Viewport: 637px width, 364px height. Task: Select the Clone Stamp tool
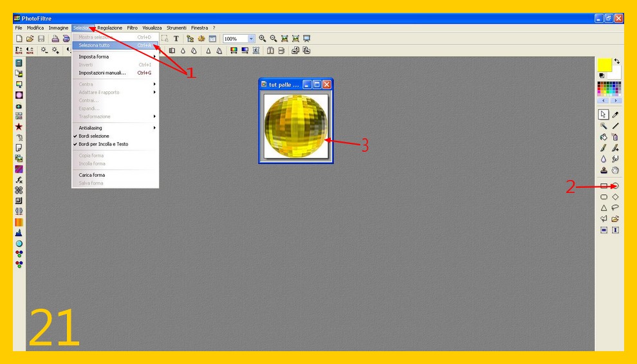point(604,170)
